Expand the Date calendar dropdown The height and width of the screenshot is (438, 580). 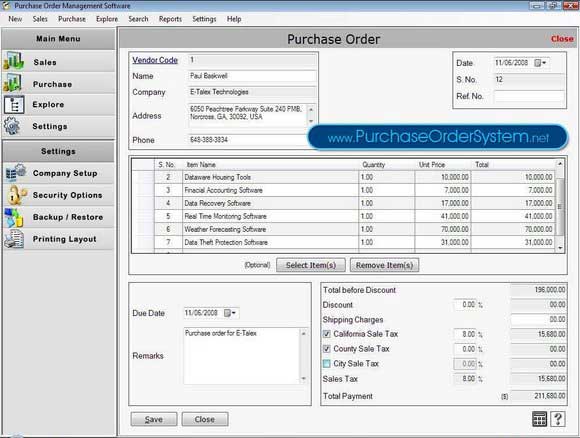[x=540, y=63]
